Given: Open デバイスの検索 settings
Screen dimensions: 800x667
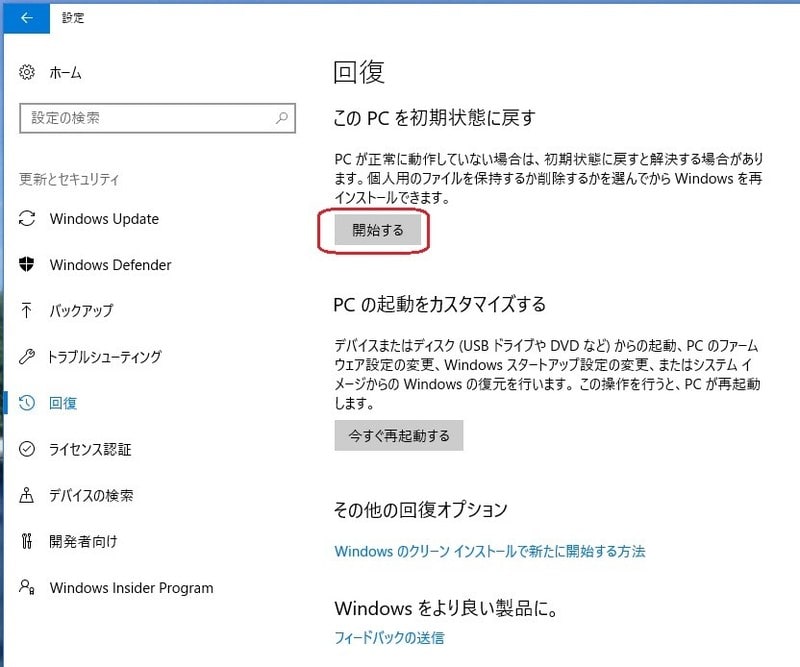Looking at the screenshot, I should pyautogui.click(x=91, y=495).
